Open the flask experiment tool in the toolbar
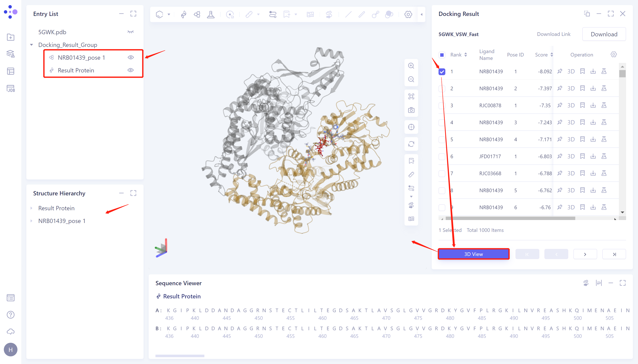The width and height of the screenshot is (638, 364). (211, 14)
